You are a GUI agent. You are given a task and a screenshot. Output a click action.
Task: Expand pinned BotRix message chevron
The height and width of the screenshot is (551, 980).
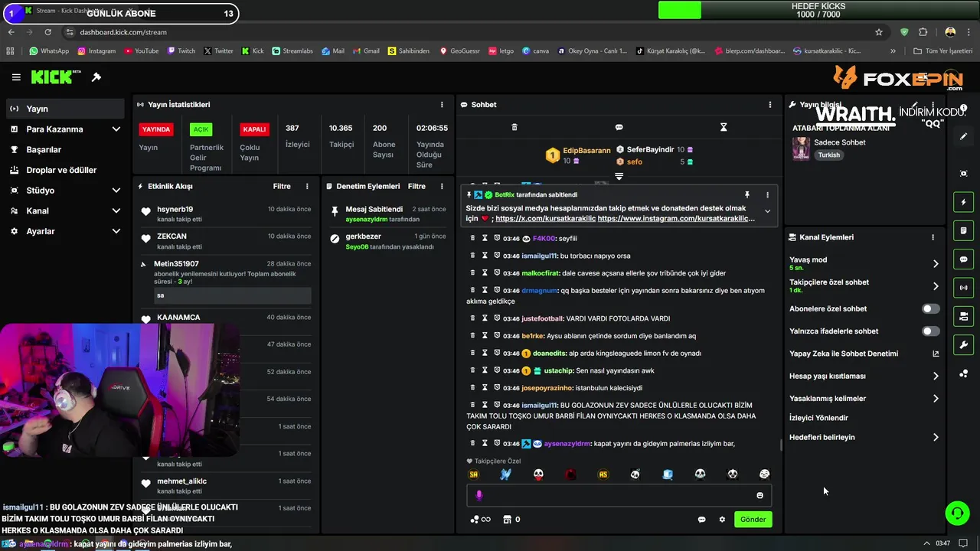click(x=767, y=212)
